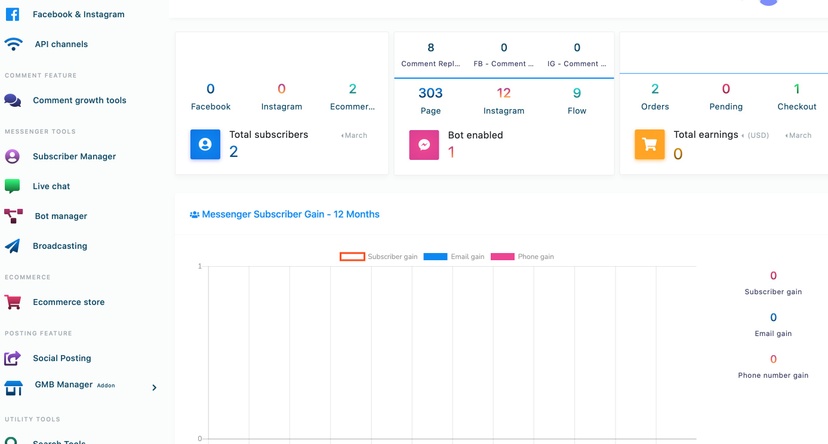828x444 pixels.
Task: Open the Social Posting share icon
Action: 13,358
